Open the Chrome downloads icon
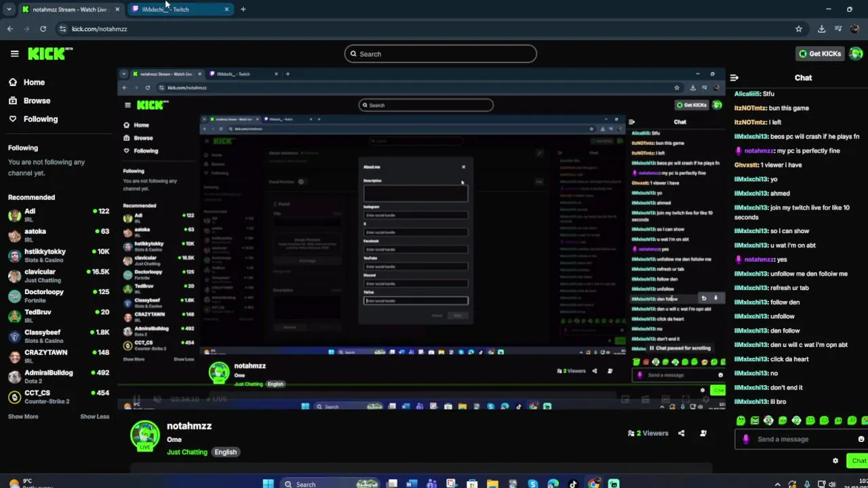868x488 pixels. pos(821,28)
